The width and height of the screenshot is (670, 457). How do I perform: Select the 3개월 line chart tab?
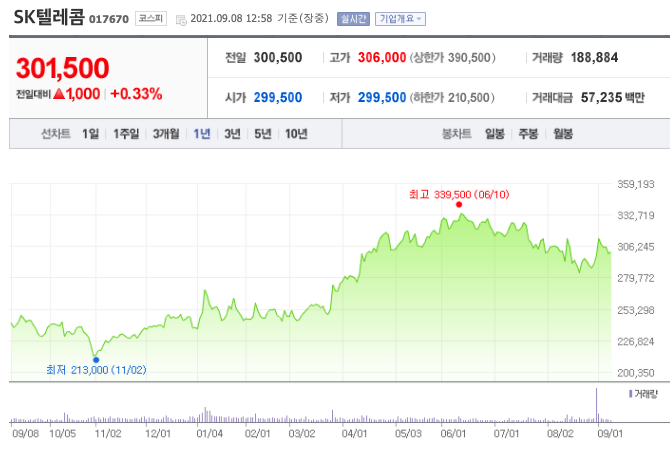pos(166,134)
